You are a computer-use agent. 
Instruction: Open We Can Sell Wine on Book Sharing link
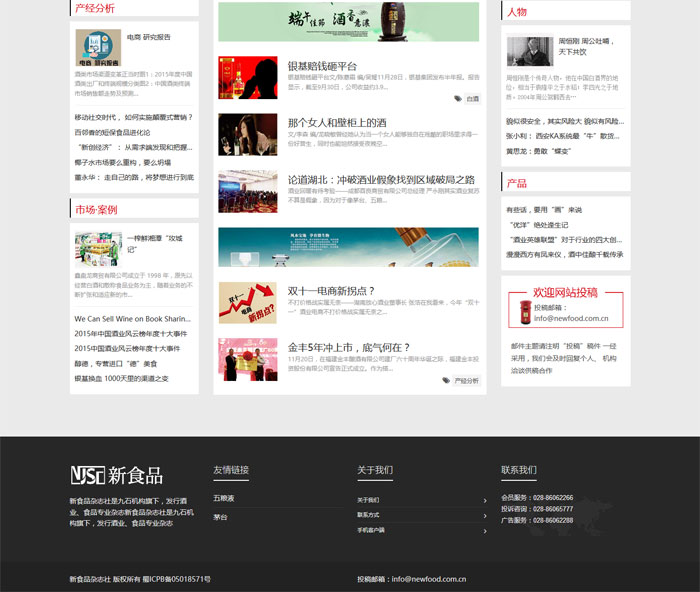pyautogui.click(x=132, y=319)
